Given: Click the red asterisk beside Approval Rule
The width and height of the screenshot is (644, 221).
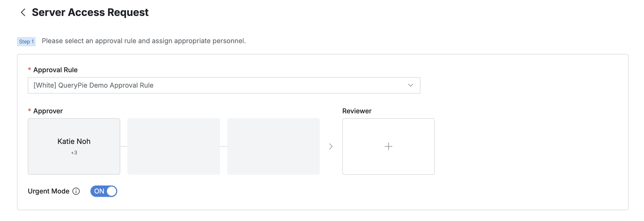Looking at the screenshot, I should (30, 69).
